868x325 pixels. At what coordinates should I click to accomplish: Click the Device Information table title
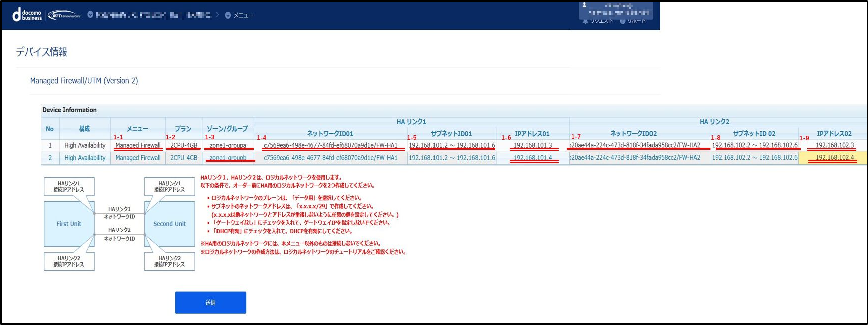[x=69, y=110]
